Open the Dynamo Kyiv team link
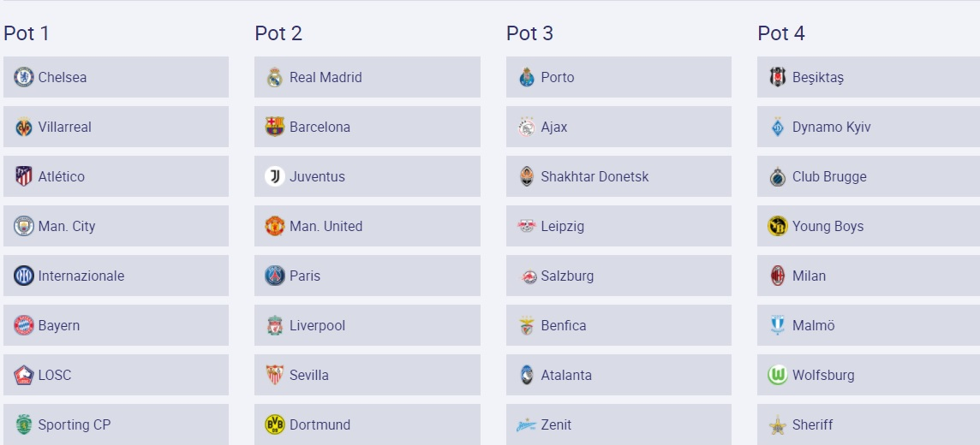980x445 pixels. tap(831, 127)
